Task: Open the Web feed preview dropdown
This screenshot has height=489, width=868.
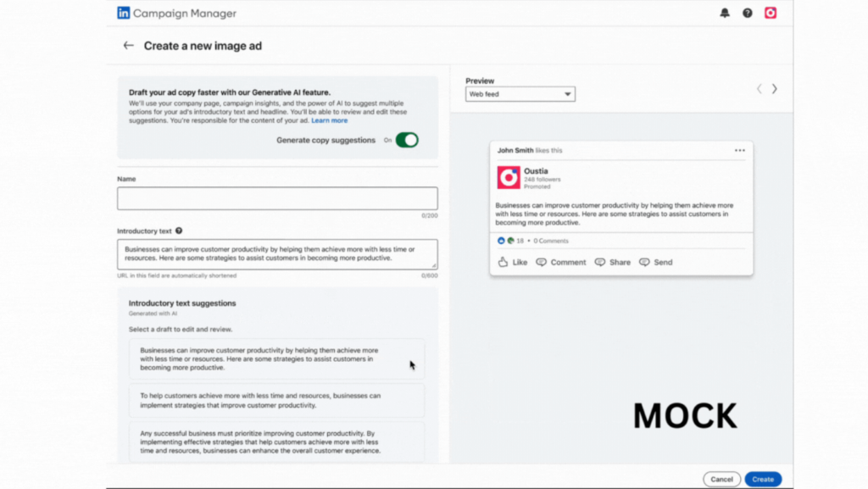Action: (520, 94)
